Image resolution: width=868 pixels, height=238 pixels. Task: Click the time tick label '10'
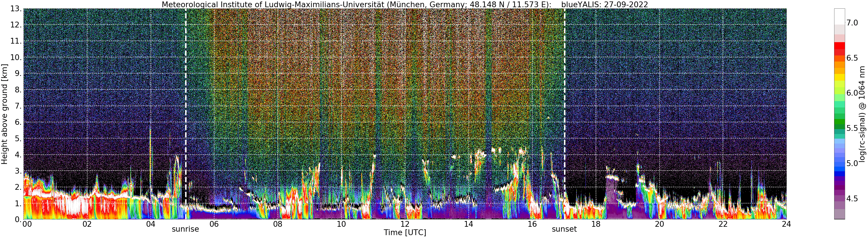(341, 224)
